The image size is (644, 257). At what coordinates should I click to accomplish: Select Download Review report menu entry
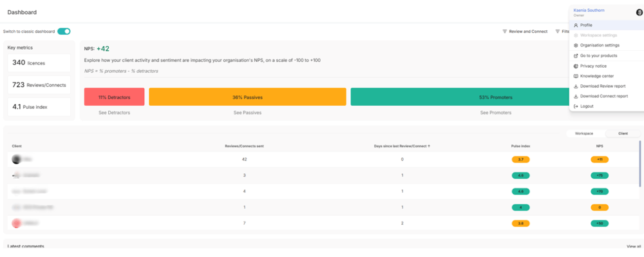click(x=606, y=86)
